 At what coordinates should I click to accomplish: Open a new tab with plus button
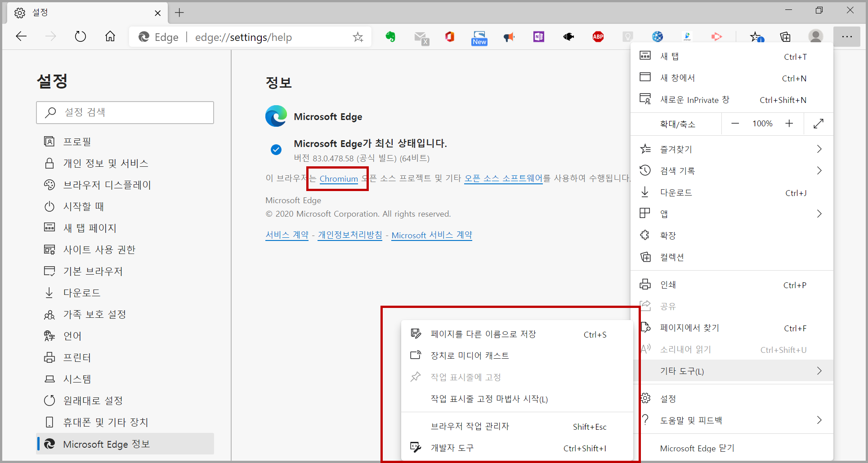click(x=179, y=13)
